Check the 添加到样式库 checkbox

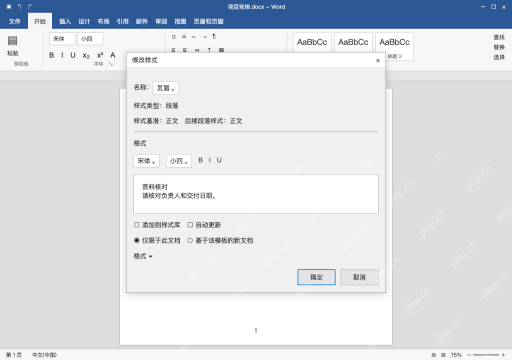[136, 225]
